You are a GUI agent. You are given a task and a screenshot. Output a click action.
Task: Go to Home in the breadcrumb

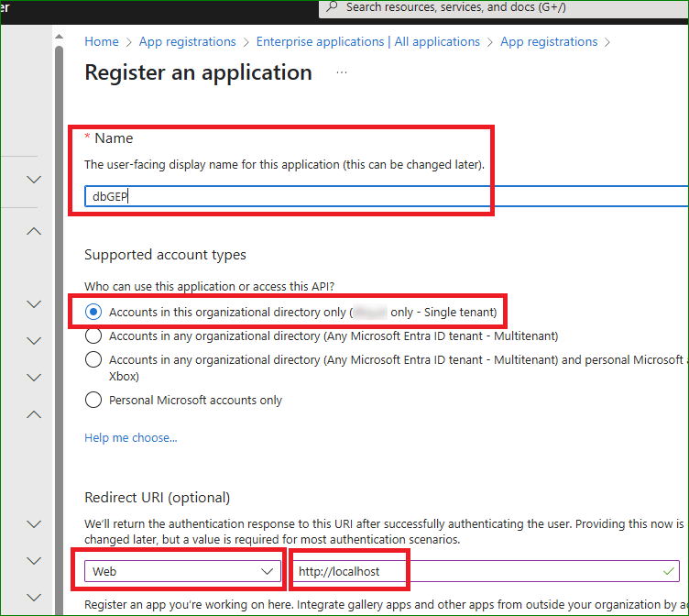(x=102, y=41)
